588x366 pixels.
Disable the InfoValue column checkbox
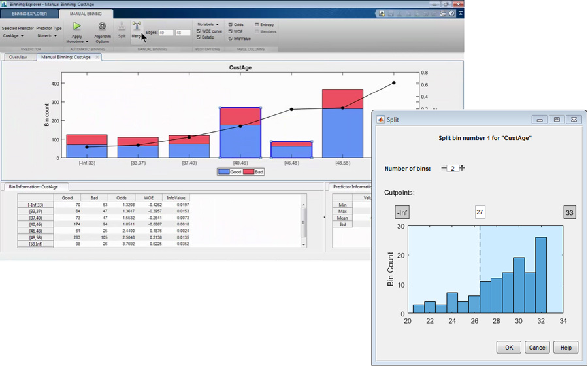[x=230, y=39]
